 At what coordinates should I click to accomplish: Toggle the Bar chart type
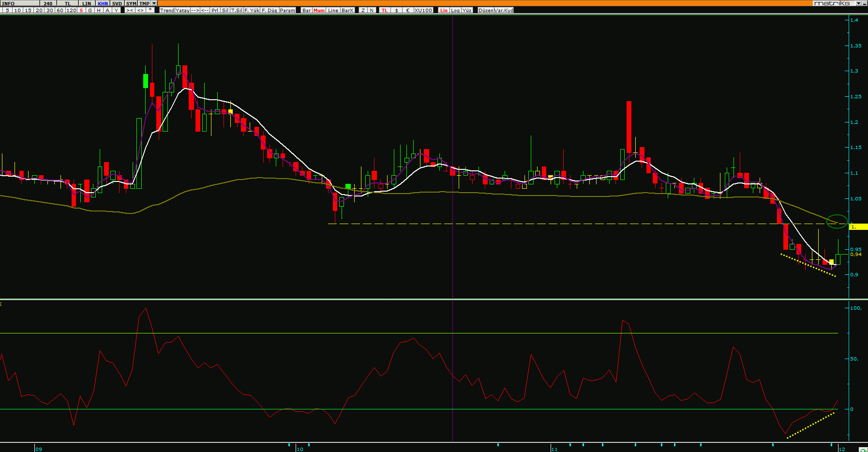point(307,10)
